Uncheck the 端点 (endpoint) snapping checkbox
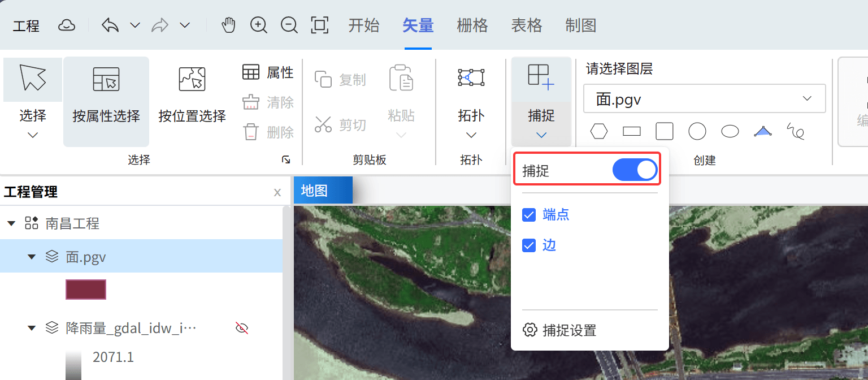The width and height of the screenshot is (868, 380). point(528,215)
